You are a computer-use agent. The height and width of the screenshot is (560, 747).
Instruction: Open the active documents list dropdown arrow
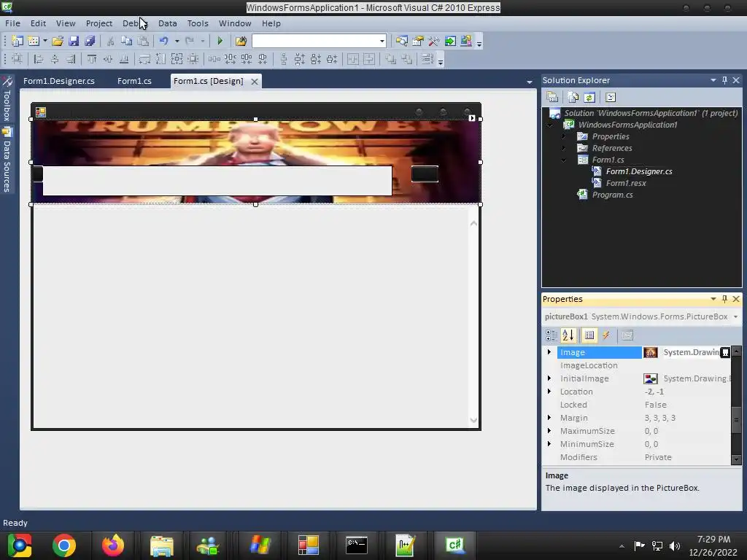pyautogui.click(x=530, y=82)
